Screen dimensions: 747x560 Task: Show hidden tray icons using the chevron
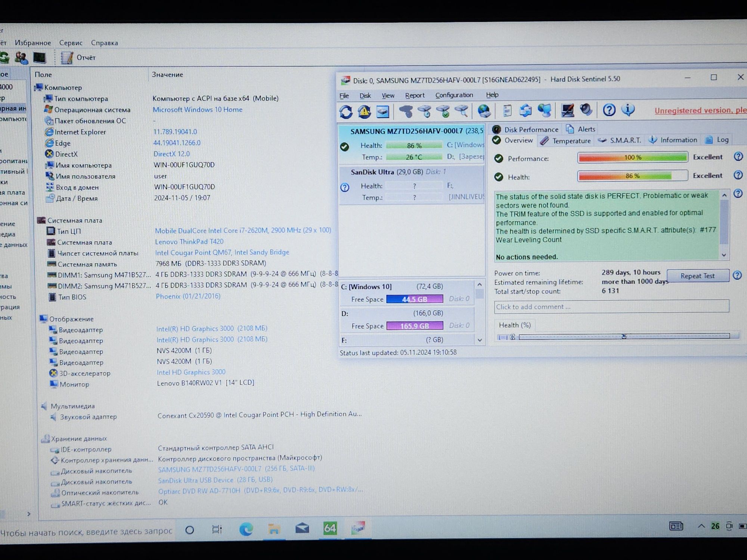[701, 526]
